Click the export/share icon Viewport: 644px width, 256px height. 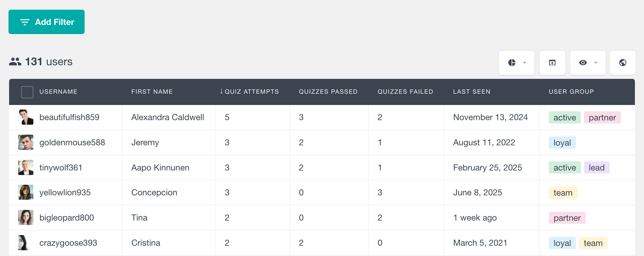pyautogui.click(x=552, y=63)
